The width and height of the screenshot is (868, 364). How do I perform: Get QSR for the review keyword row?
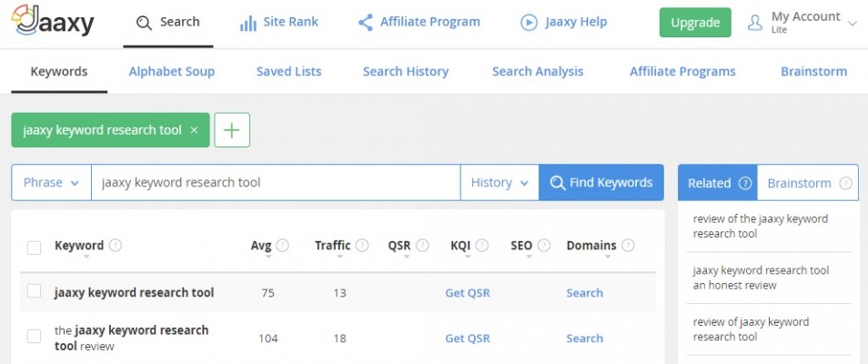(x=468, y=339)
